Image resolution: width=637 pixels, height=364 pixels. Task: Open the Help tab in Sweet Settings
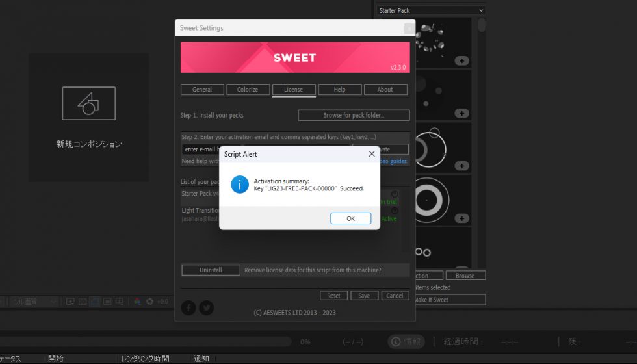(339, 90)
